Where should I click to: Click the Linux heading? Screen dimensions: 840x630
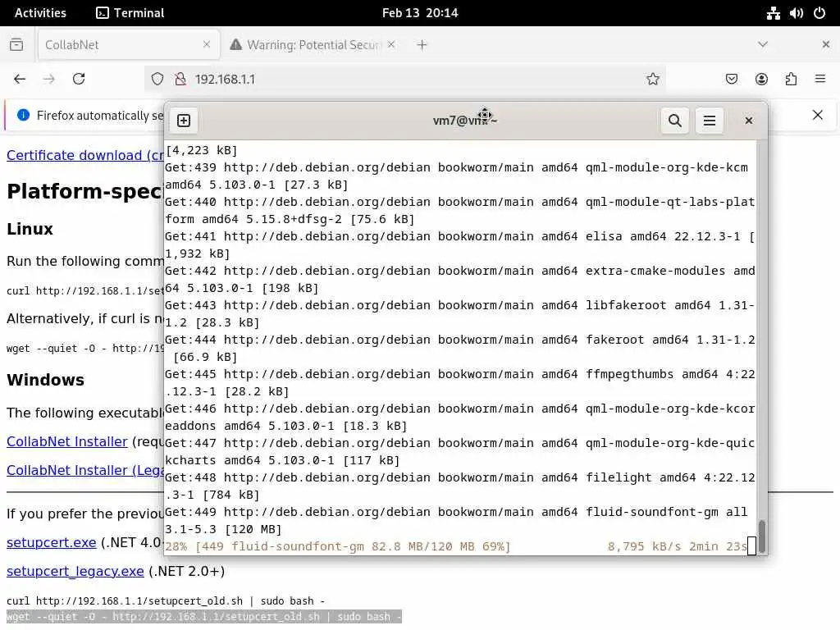(30, 230)
